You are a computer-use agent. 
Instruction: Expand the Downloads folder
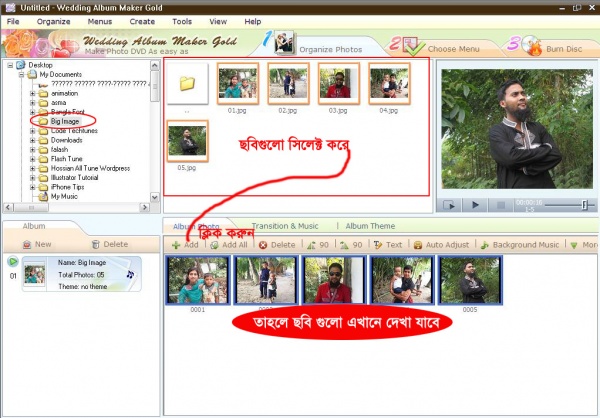pos(33,140)
